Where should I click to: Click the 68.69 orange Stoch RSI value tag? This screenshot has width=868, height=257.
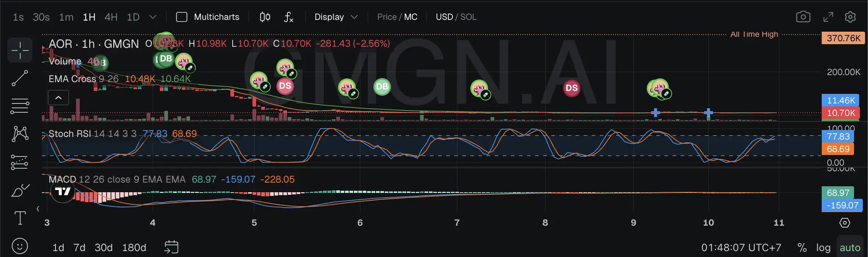coord(838,149)
